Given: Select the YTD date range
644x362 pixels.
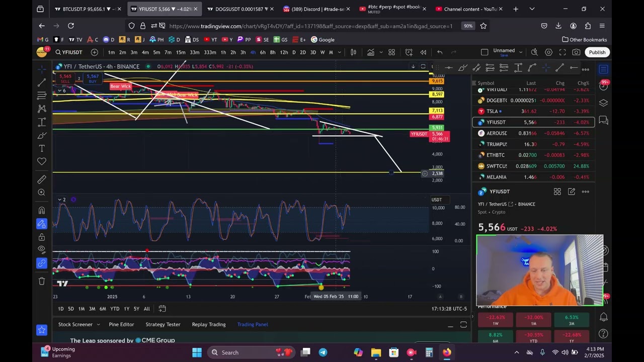Looking at the screenshot, I should [115, 309].
